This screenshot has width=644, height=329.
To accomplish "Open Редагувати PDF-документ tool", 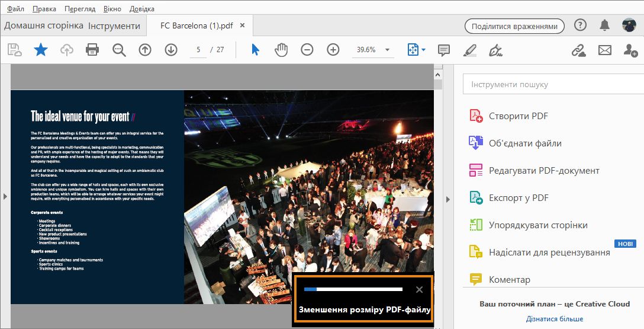I will tap(534, 170).
